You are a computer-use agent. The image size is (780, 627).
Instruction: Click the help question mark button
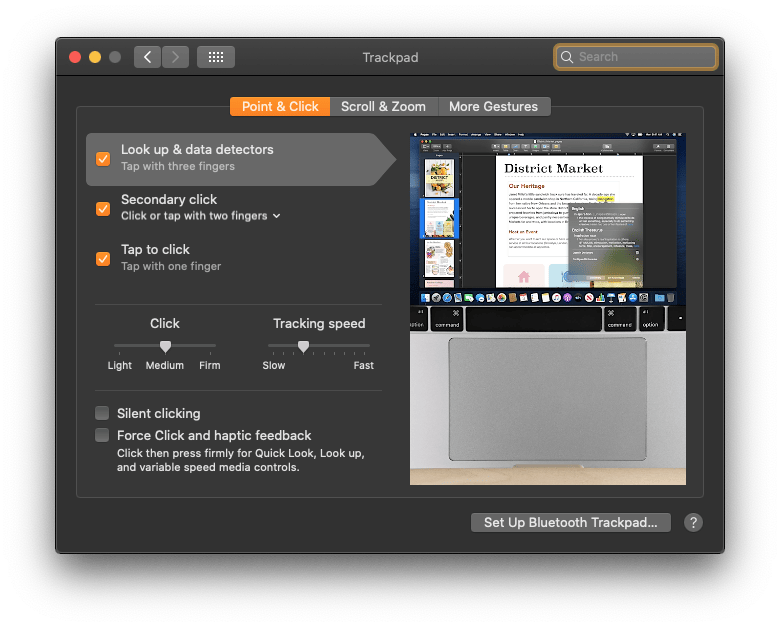(693, 522)
